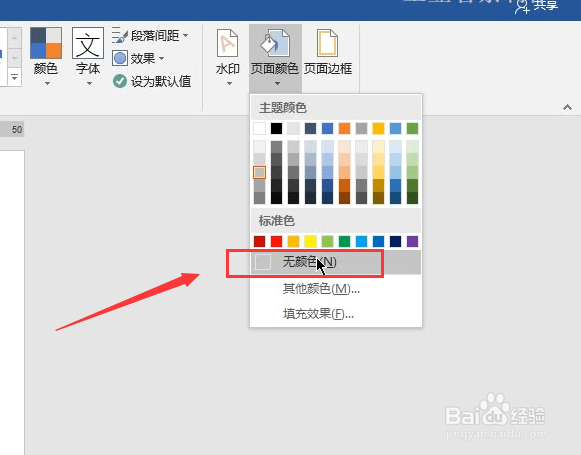Pick light green standard color swatch
581x455 pixels.
(328, 242)
